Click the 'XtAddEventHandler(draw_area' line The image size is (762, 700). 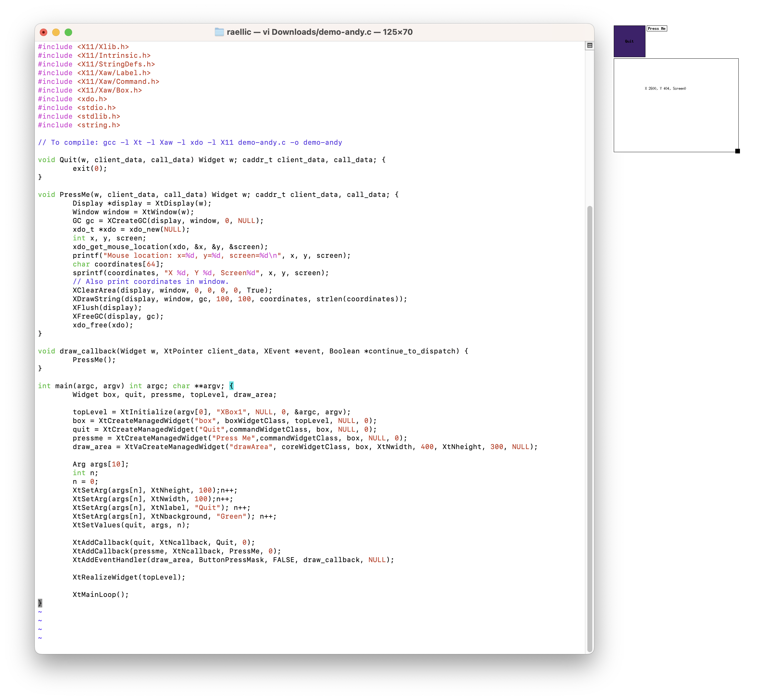233,560
